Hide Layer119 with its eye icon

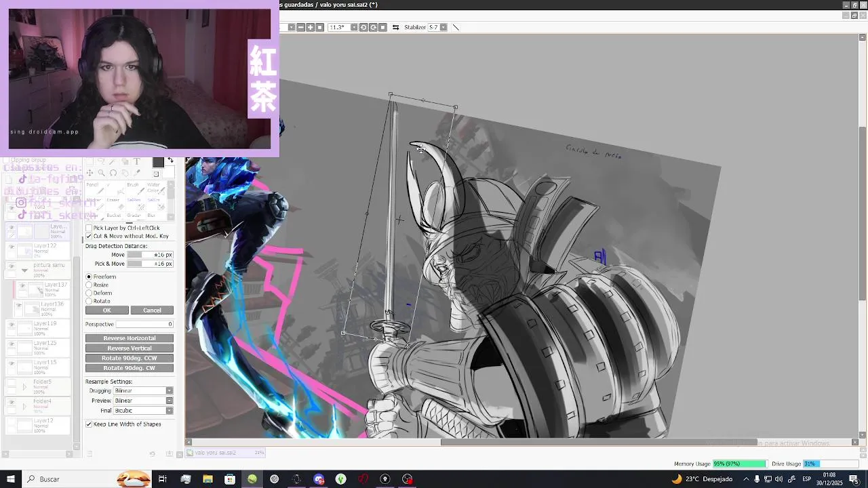tap(11, 325)
